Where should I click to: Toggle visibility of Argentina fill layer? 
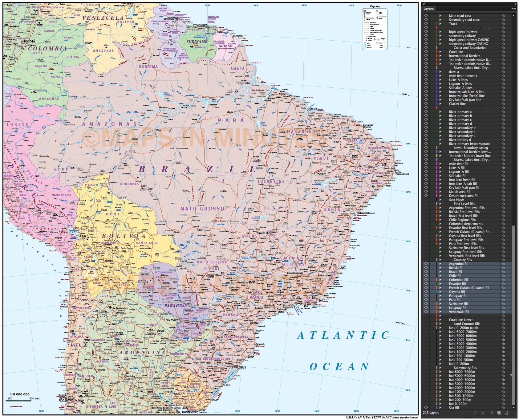click(426, 264)
